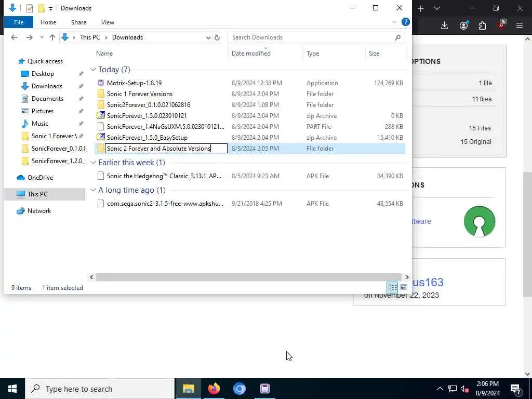
Task: Open the Motrix-Setup-1.8.19 application file
Action: (x=135, y=83)
